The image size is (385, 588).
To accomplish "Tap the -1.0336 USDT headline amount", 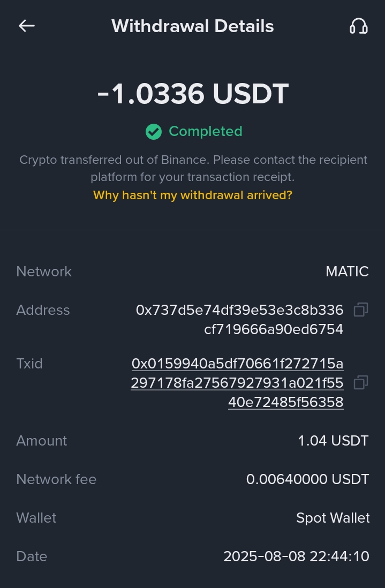I will [193, 94].
